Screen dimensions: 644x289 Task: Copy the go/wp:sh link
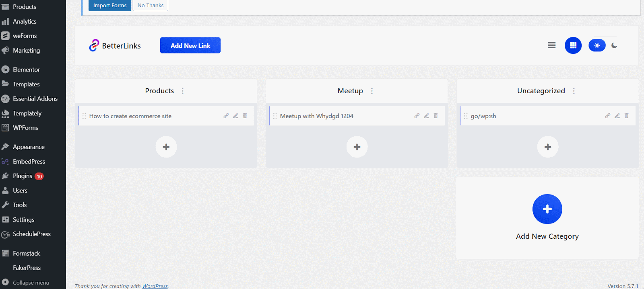(608, 116)
